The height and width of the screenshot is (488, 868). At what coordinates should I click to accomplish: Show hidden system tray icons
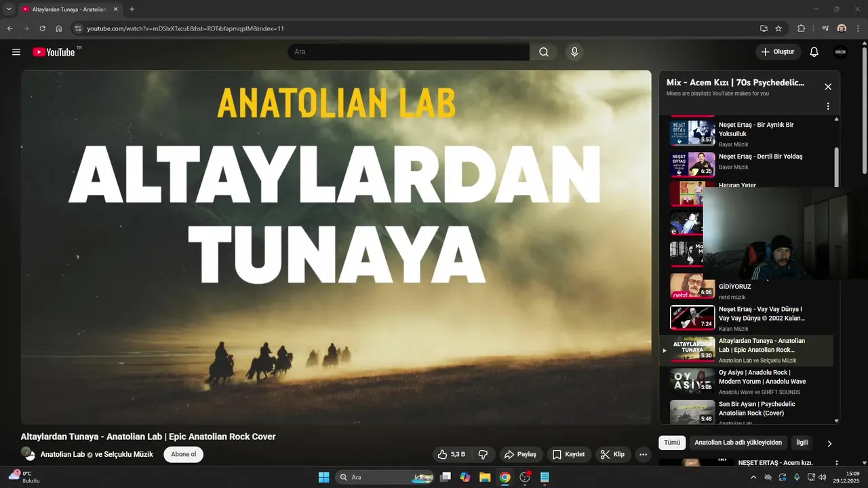[753, 477]
